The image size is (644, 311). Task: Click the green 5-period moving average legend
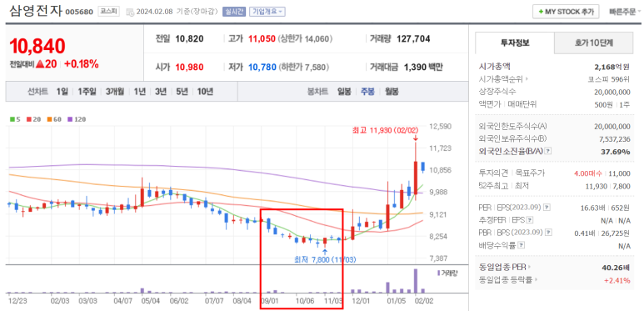pos(15,119)
